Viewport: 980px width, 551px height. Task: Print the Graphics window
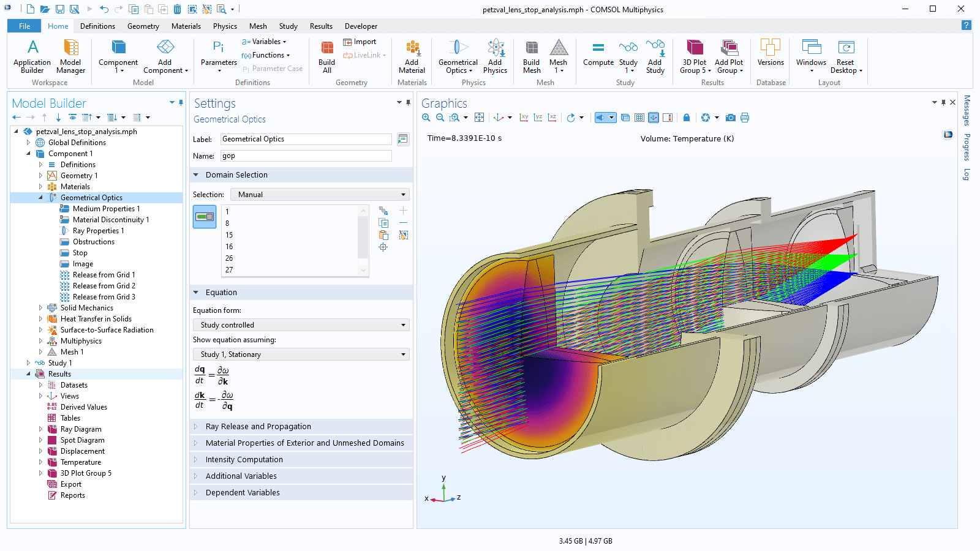[745, 118]
